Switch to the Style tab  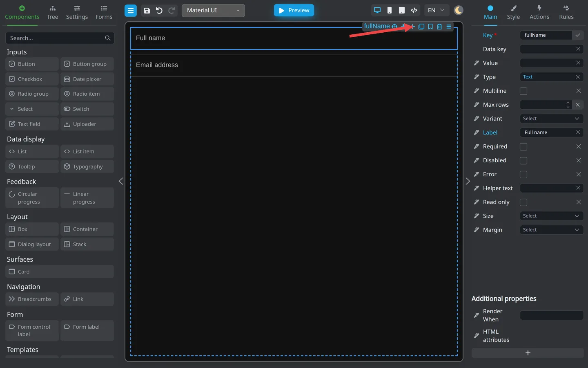(x=513, y=13)
